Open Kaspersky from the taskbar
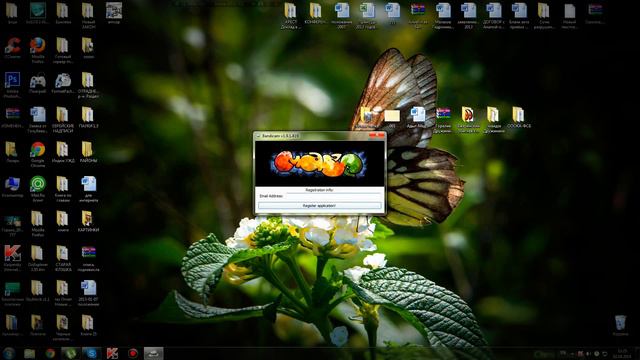The image size is (640, 360). 112,353
